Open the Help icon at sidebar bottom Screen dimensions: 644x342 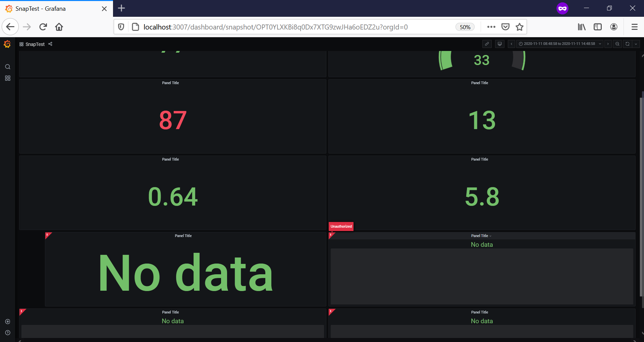pos(7,333)
